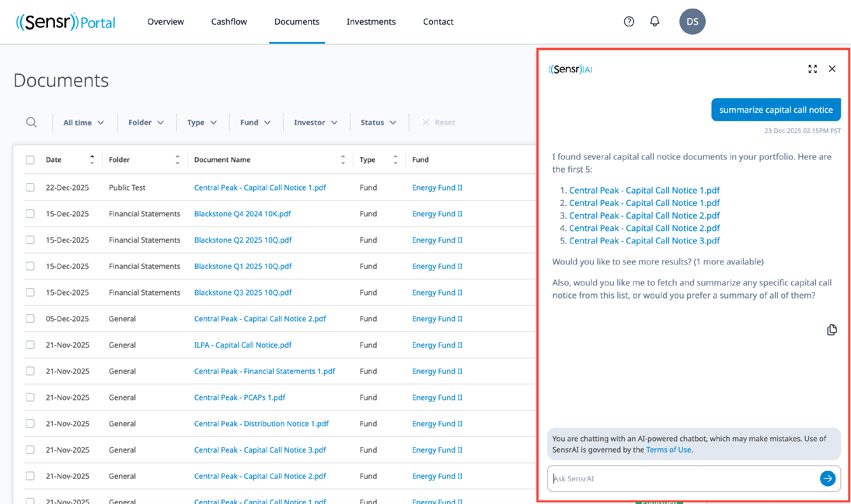851x504 pixels.
Task: Check the Blackstone Q4 2024 10K row
Action: click(x=30, y=214)
